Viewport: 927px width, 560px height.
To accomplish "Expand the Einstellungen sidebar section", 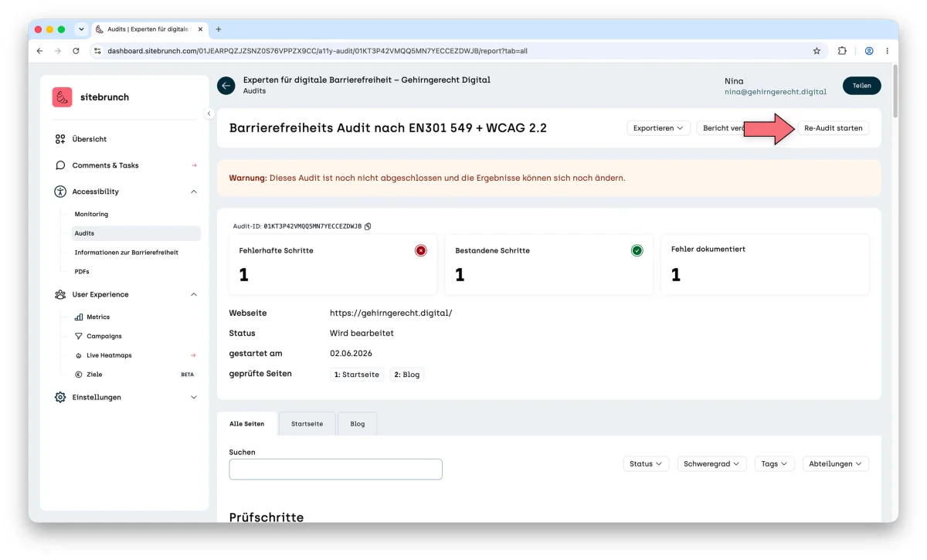I will click(194, 397).
